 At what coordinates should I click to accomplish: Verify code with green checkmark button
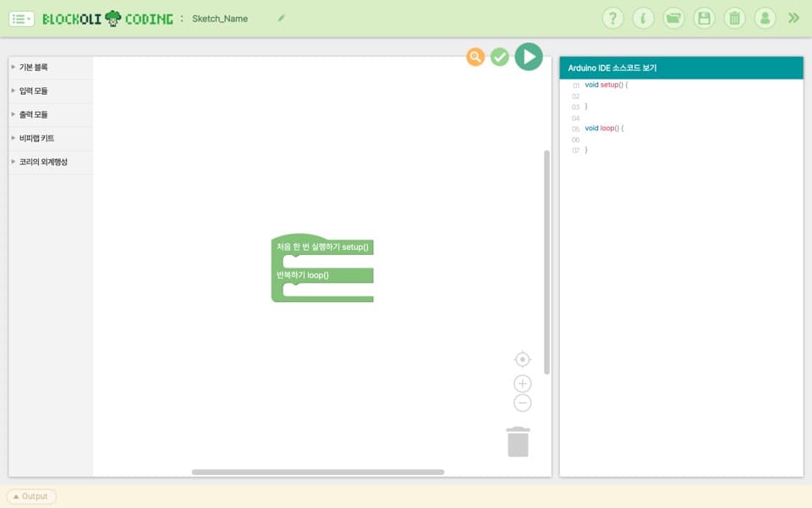point(500,57)
